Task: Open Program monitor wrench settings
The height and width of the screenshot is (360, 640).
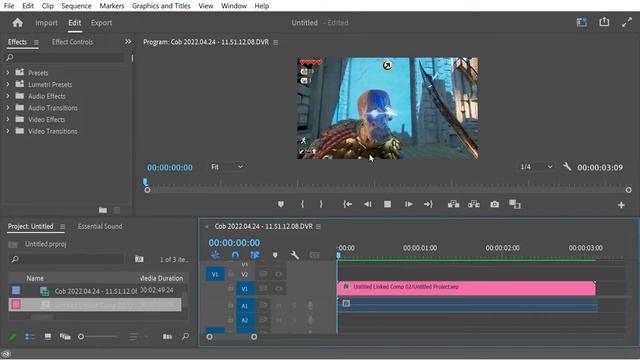Action: pyautogui.click(x=567, y=167)
